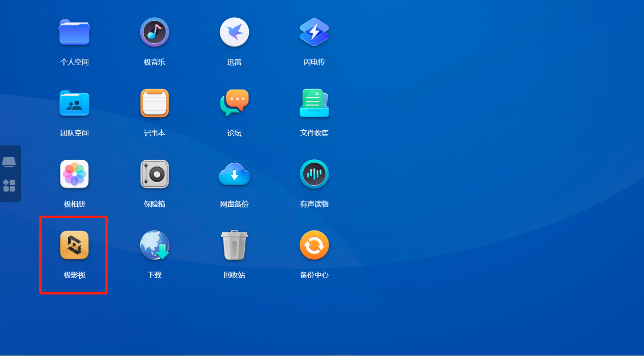Click the app grid icon in left sidebar
The width and height of the screenshot is (644, 356).
[x=9, y=186]
